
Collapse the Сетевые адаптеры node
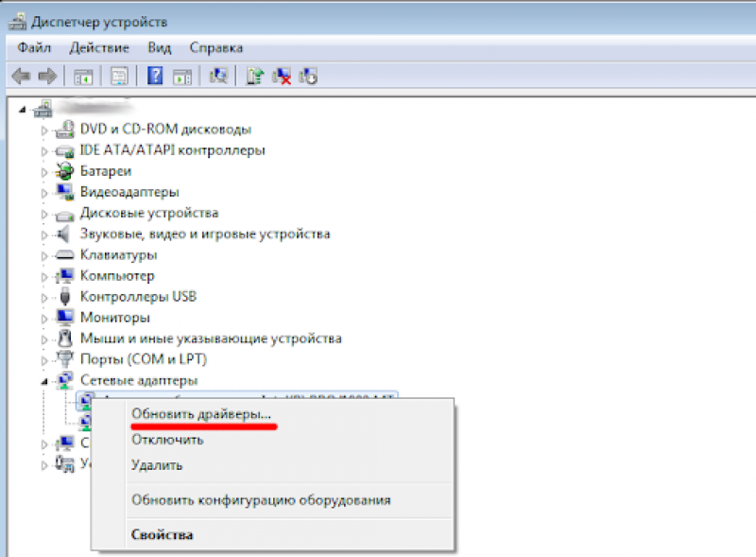pos(44,381)
